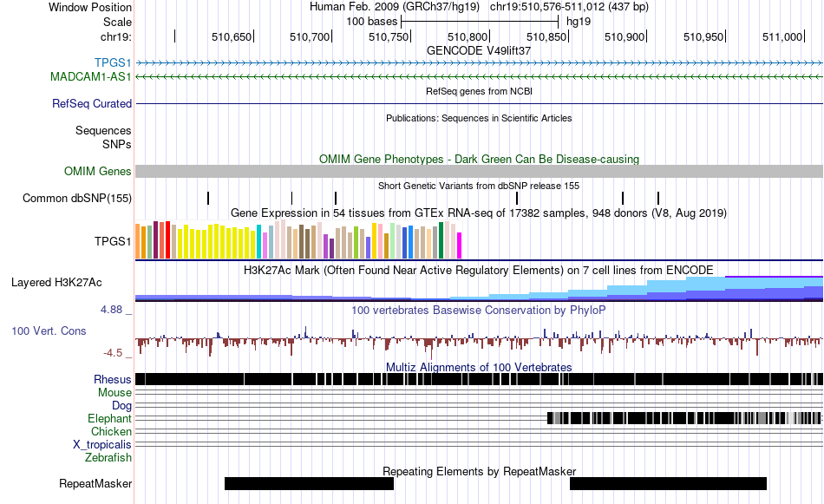Open the Repeating Elements by RepeatMasker title
Image resolution: width=824 pixels, height=504 pixels.
479,471
